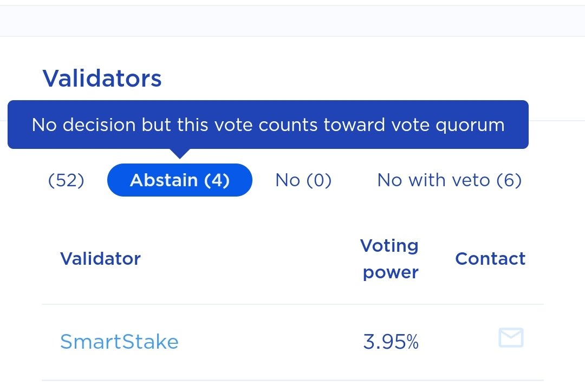This screenshot has height=392, width=585.
Task: Open the No with veto (6) tab
Action: click(x=449, y=180)
